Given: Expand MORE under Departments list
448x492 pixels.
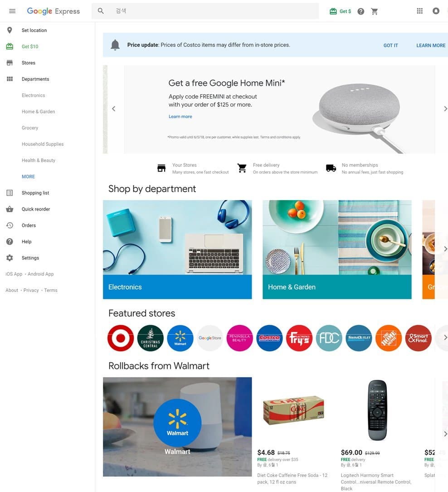Looking at the screenshot, I should pyautogui.click(x=28, y=177).
